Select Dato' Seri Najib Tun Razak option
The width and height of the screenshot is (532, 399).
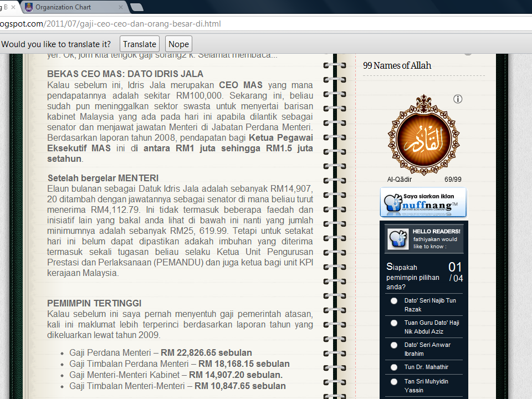click(x=394, y=300)
